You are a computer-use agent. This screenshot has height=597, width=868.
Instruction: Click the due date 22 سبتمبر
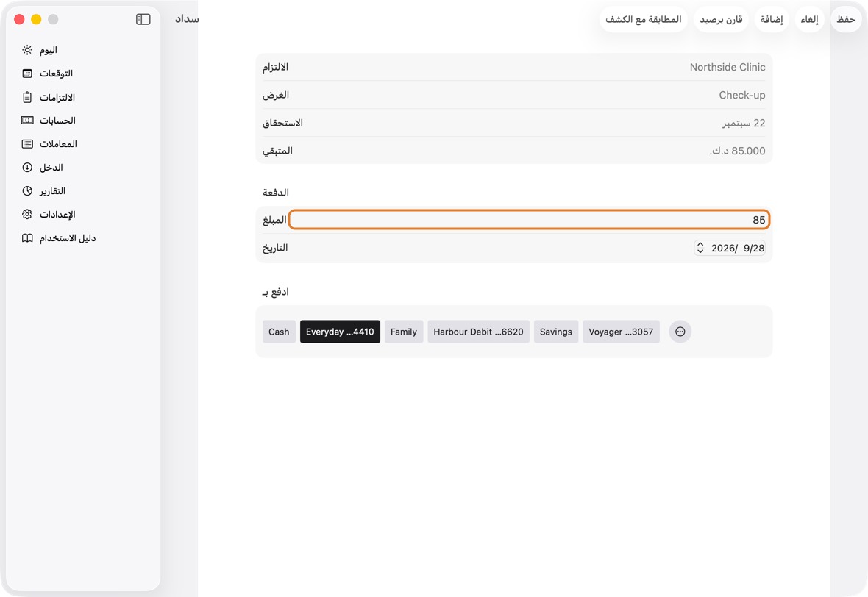tap(744, 123)
